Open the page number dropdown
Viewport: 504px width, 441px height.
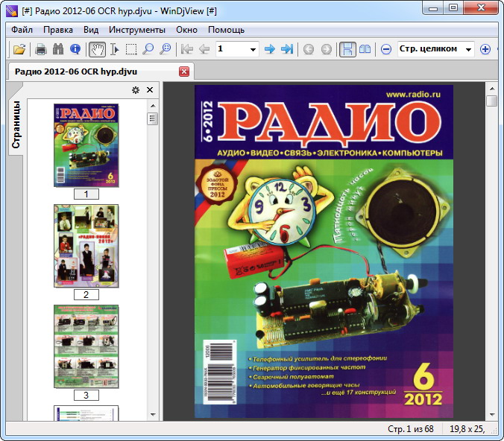(x=253, y=50)
